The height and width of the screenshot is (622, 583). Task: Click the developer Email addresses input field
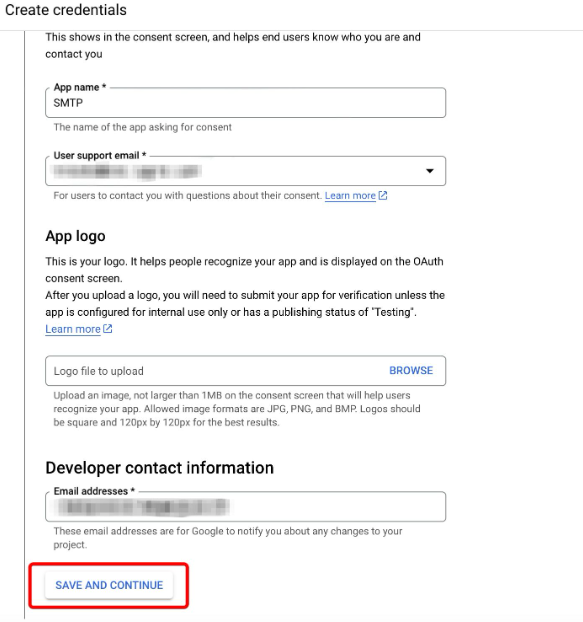tap(245, 507)
